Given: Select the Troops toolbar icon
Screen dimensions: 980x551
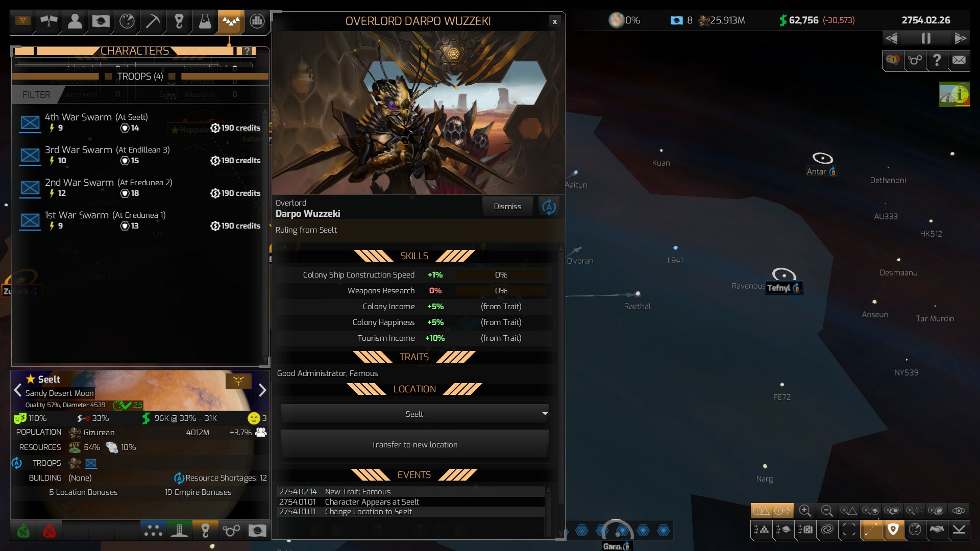Looking at the screenshot, I should click(231, 22).
